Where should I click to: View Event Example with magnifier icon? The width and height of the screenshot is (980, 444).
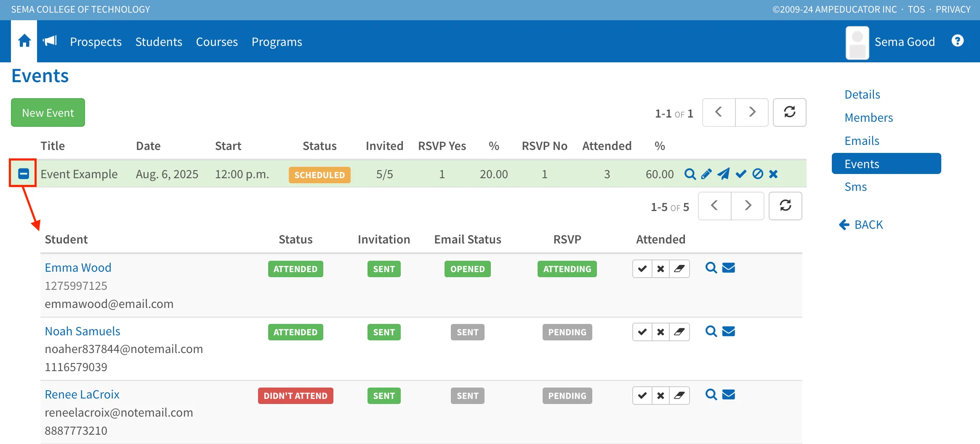tap(690, 174)
